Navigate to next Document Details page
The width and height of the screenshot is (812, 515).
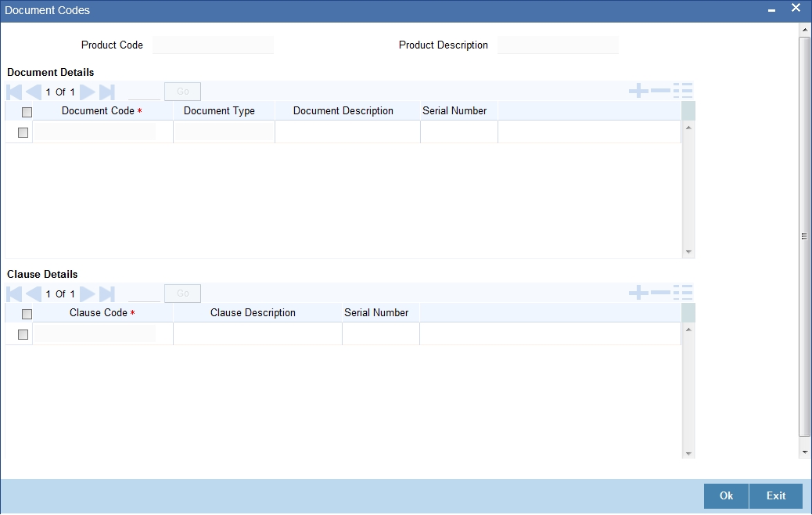point(87,92)
